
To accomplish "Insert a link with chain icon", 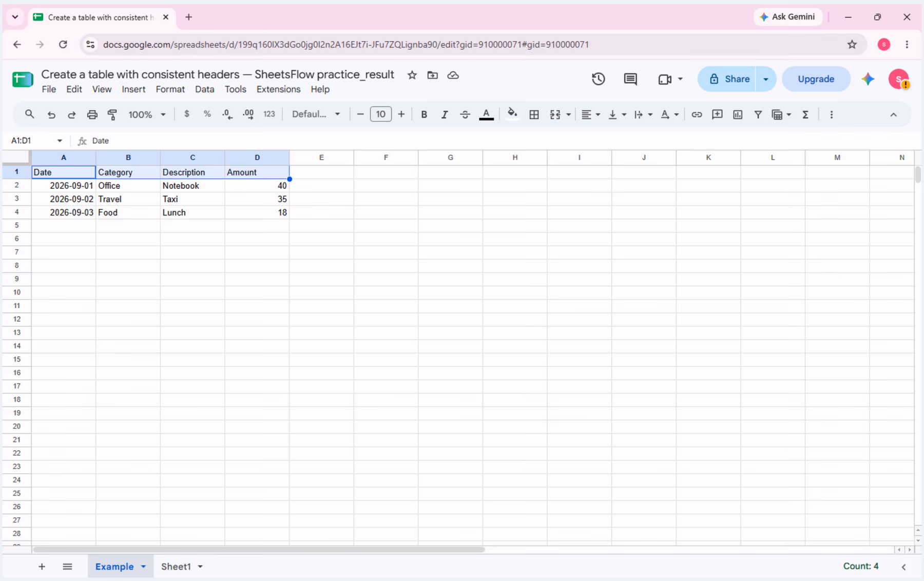I will (697, 114).
